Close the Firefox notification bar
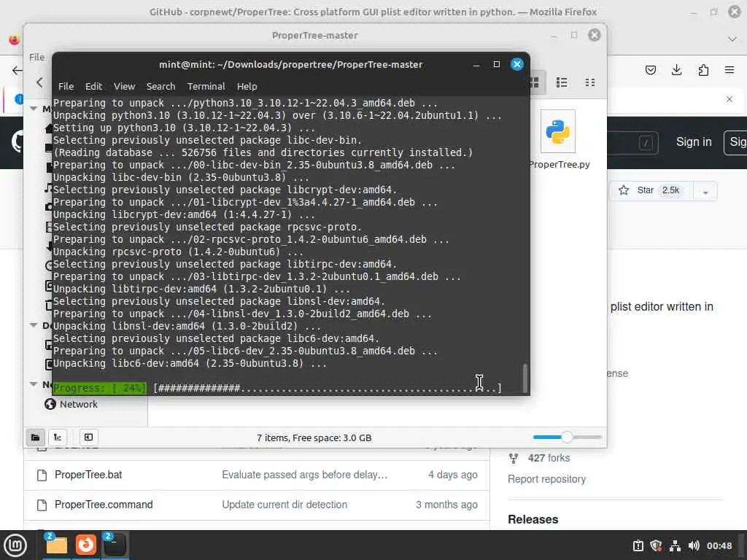747x560 pixels. 729,99
